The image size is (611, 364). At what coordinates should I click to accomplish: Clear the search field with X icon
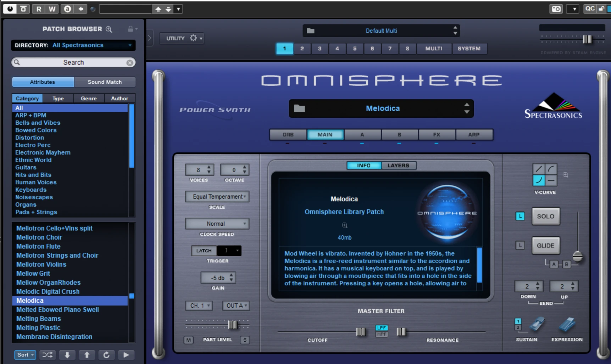(x=130, y=63)
